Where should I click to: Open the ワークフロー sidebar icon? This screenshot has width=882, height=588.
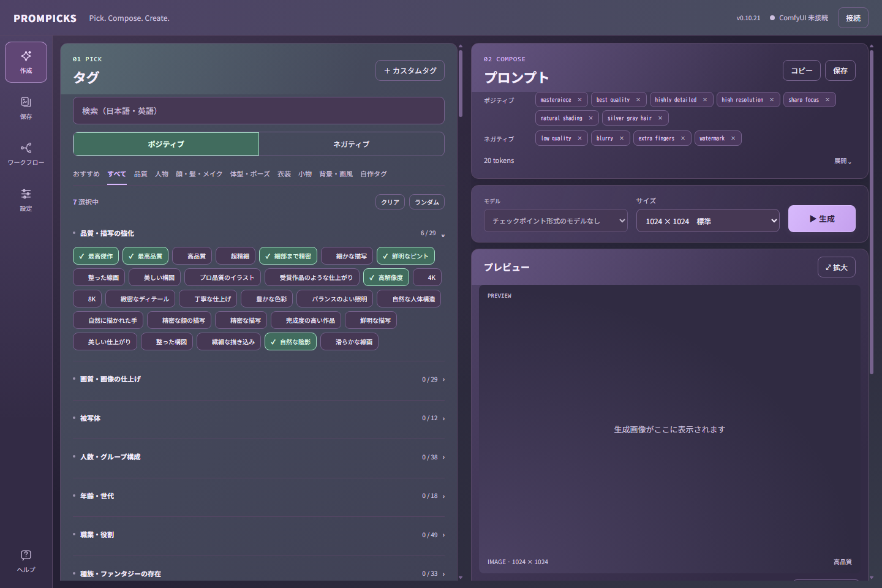point(26,154)
